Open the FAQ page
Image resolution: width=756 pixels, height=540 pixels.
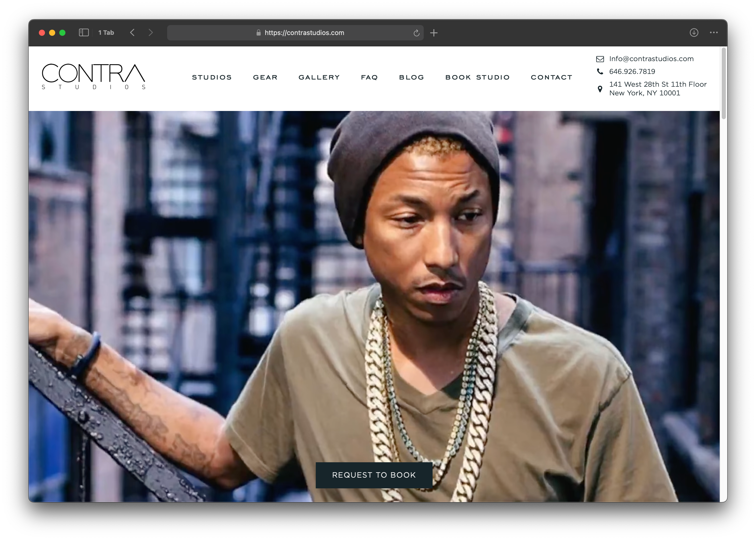tap(369, 77)
